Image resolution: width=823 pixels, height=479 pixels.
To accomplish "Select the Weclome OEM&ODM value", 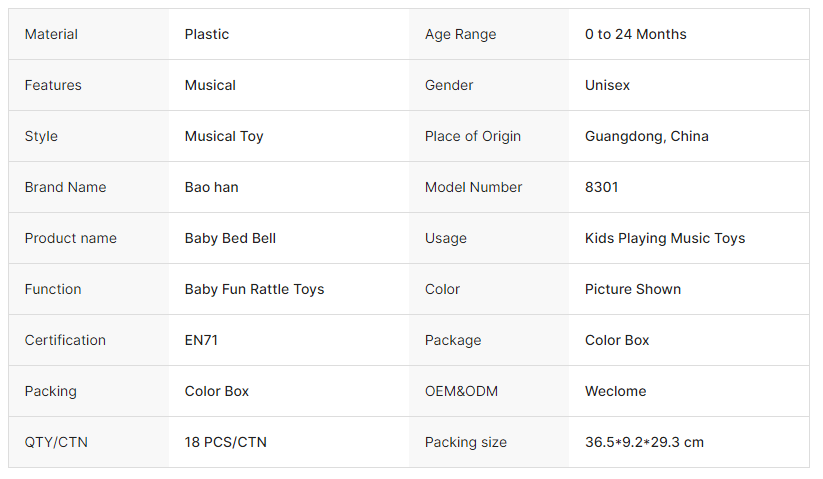I will point(616,391).
